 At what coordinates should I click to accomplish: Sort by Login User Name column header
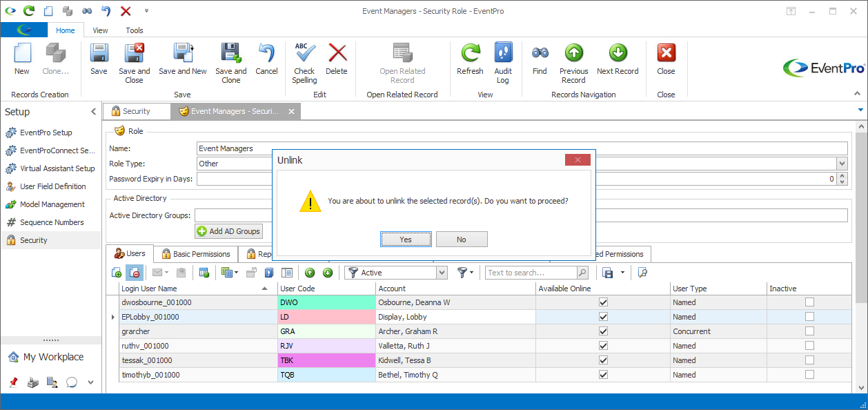tap(197, 289)
